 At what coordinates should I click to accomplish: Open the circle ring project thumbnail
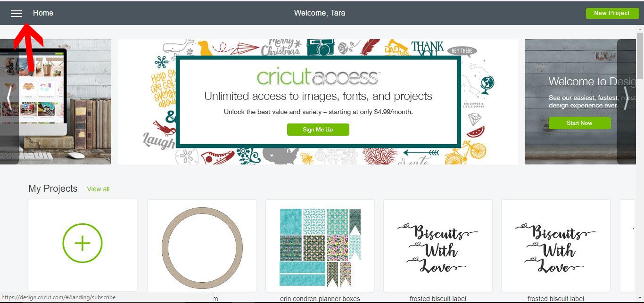[x=202, y=246]
